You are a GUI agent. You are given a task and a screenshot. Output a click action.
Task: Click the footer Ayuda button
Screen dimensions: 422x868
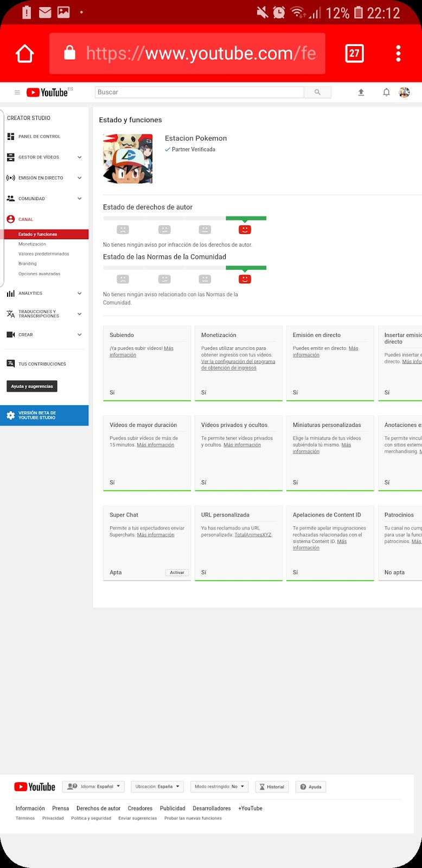311,787
